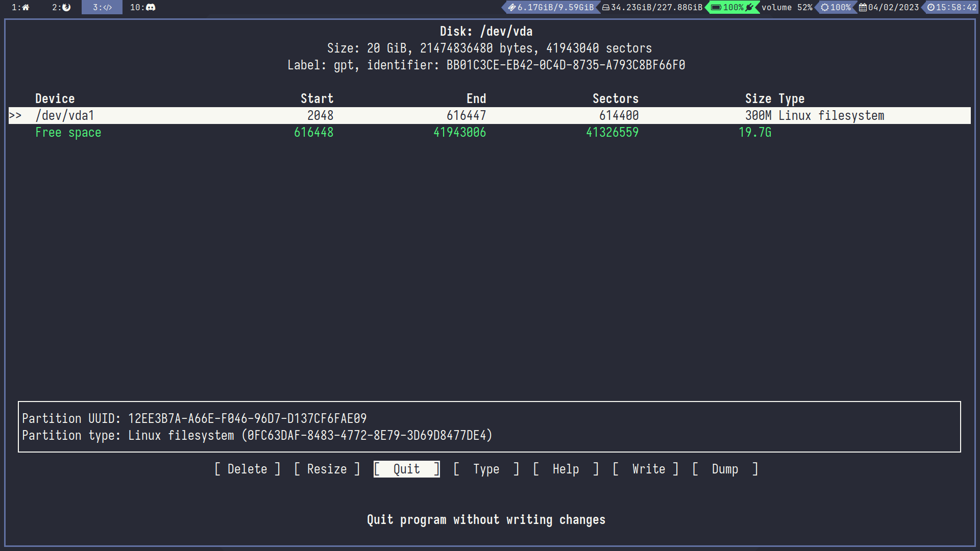The height and width of the screenshot is (551, 980).
Task: Select the Dump menu option
Action: click(x=725, y=469)
